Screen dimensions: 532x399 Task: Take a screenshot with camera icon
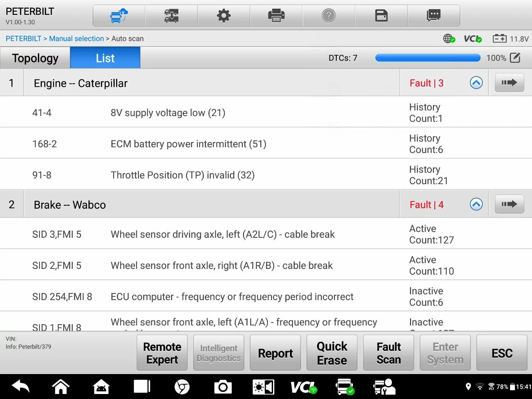223,387
